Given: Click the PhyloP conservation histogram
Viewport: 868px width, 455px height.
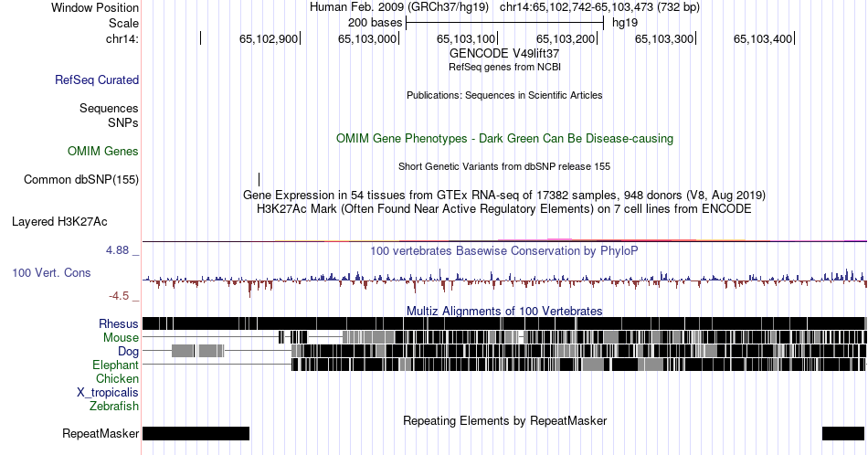Looking at the screenshot, I should point(504,280).
